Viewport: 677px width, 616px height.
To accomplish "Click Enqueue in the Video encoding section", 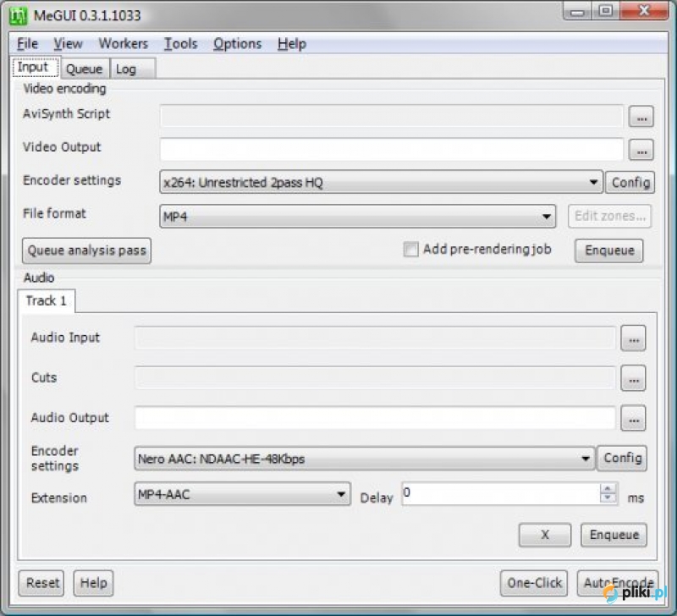I will [608, 250].
